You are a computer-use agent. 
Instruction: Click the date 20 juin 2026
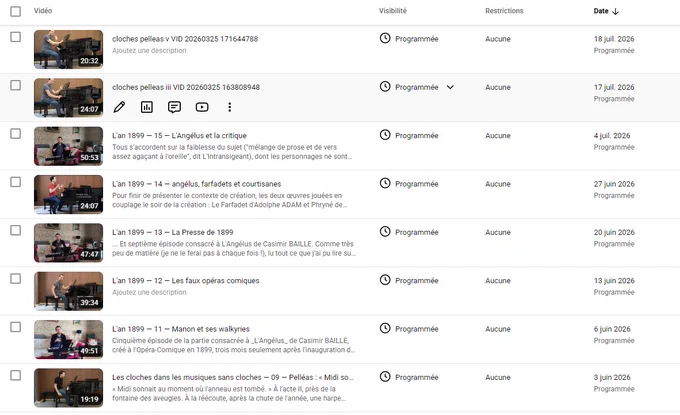(614, 232)
